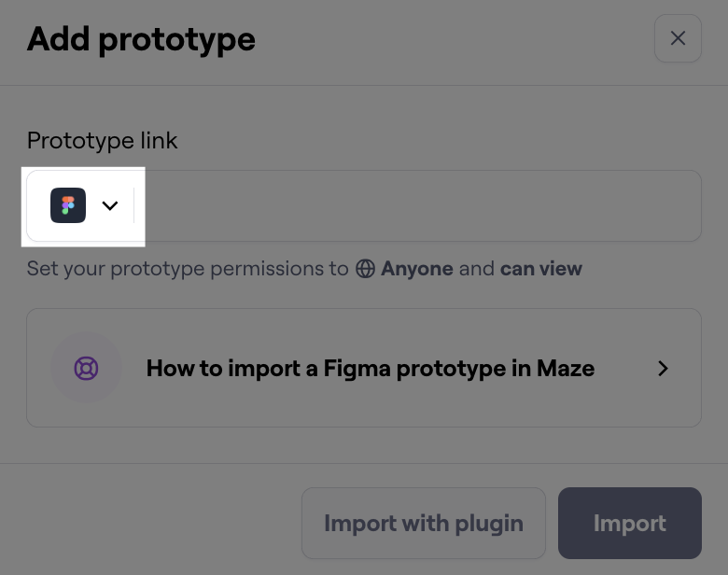Click the Set your prototype permissions hint
The height and width of the screenshot is (575, 728).
tap(304, 269)
